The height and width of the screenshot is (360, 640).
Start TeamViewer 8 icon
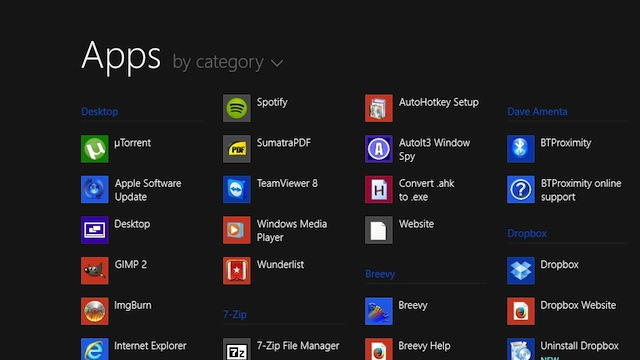237,189
